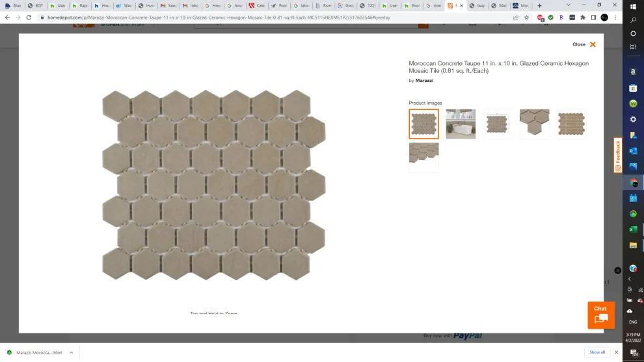Close the product image overlay
Image resolution: width=644 pixels, height=362 pixels.
(584, 44)
